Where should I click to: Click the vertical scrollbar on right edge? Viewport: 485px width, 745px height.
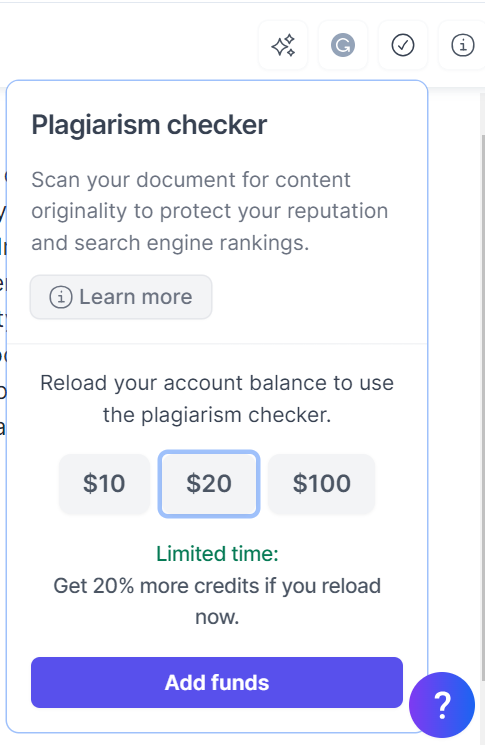click(x=483, y=380)
